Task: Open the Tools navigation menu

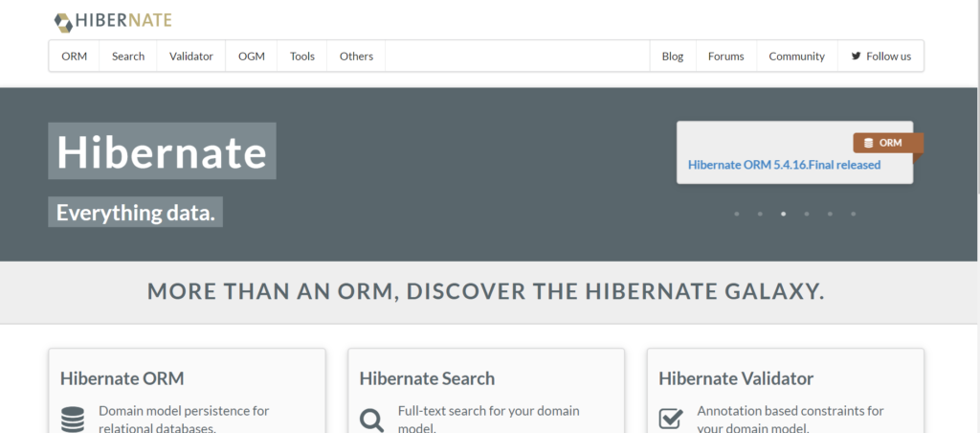Action: click(302, 57)
